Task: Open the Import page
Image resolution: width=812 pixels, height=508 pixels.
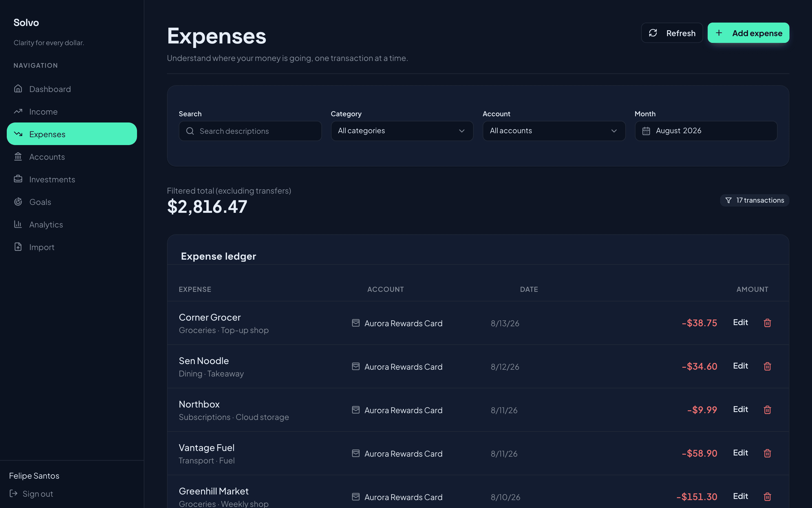Action: tap(72, 247)
